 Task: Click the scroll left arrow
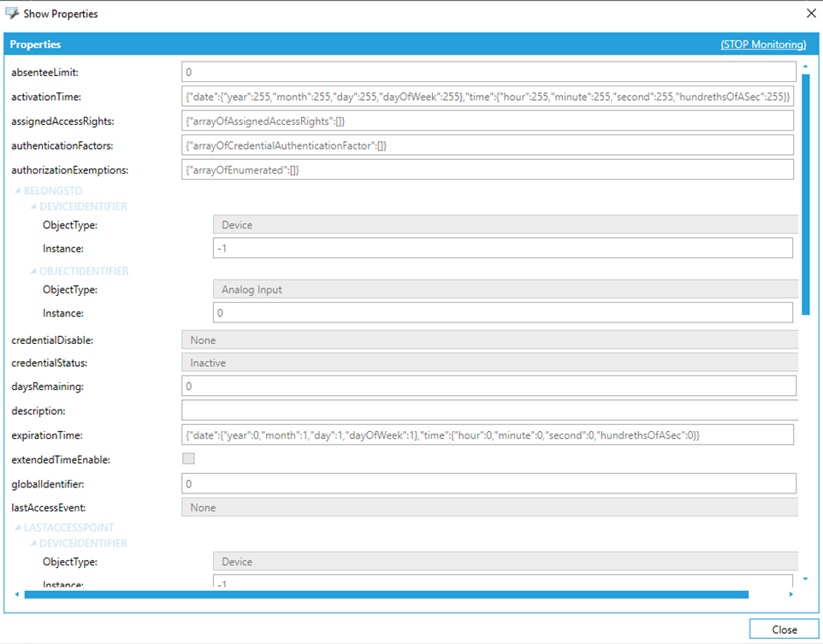[x=16, y=594]
